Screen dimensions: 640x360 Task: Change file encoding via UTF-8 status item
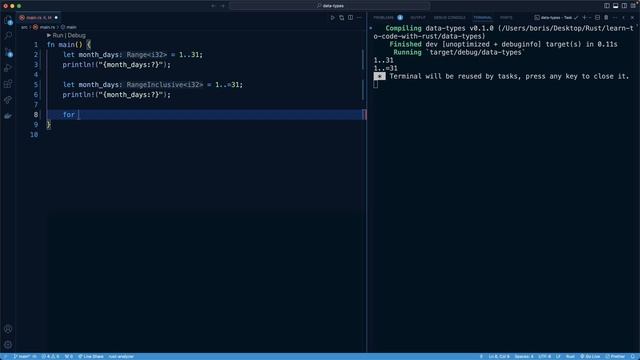(x=544, y=356)
